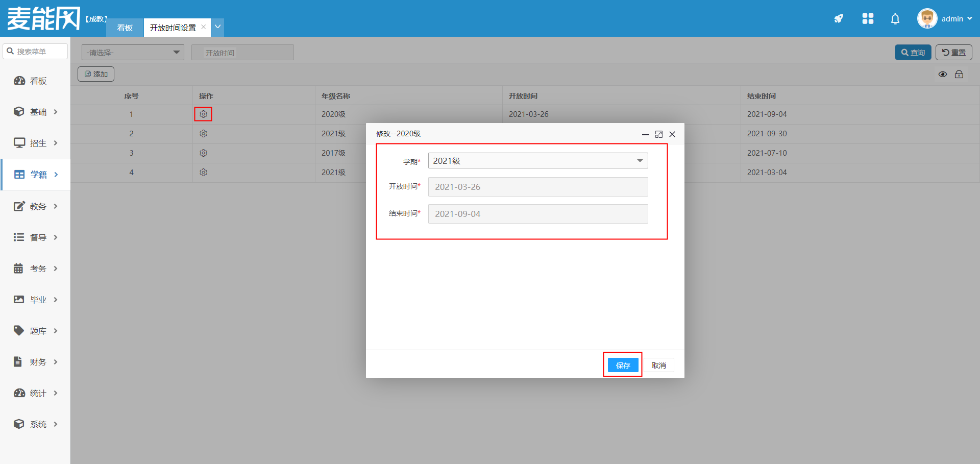The image size is (980, 464).
Task: Click the 开放时间 field in dialog
Action: click(x=537, y=187)
